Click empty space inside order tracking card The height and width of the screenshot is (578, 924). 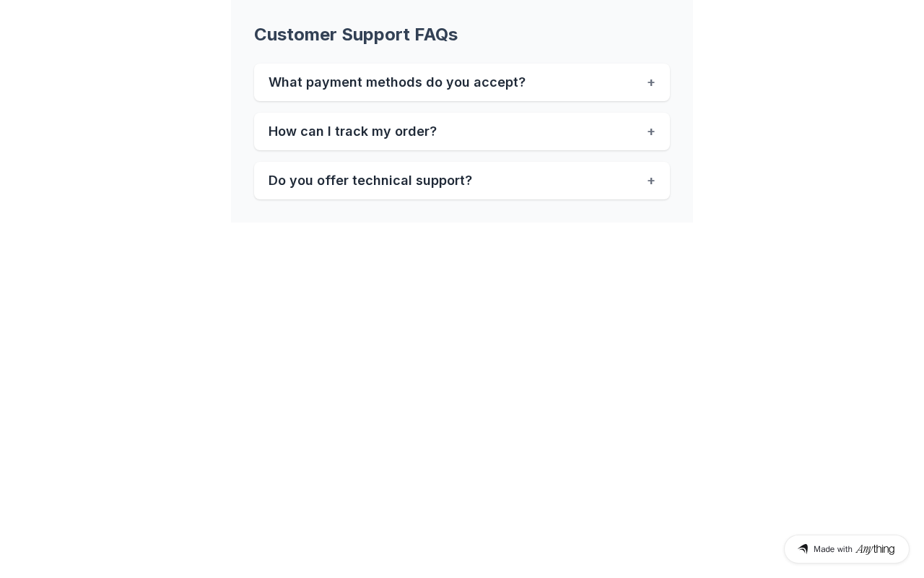click(541, 131)
